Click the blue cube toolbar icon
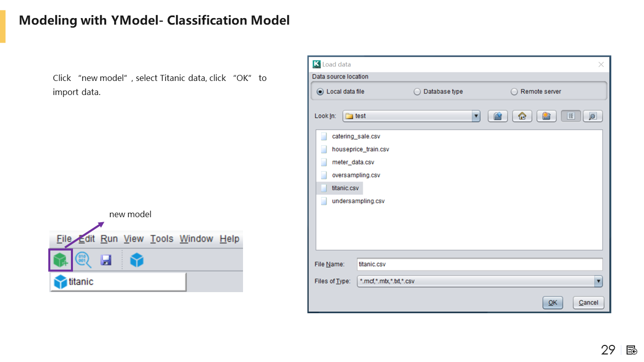644x362 pixels. (137, 260)
